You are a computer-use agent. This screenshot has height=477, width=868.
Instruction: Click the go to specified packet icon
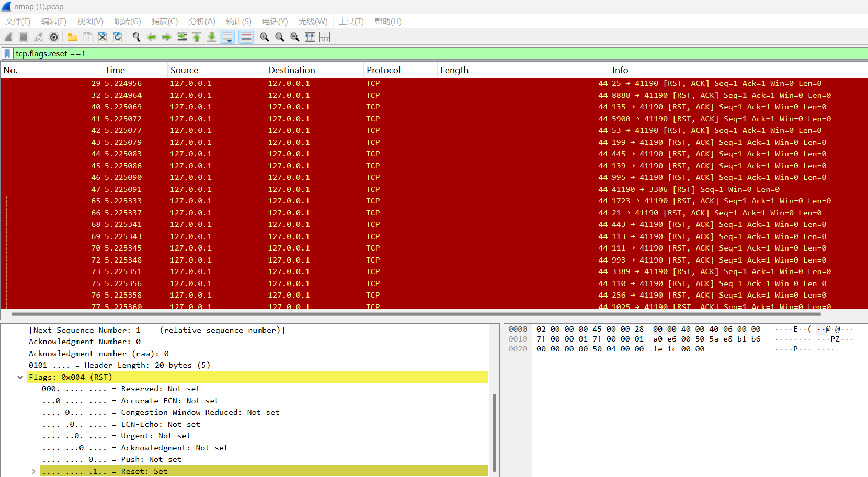(x=182, y=37)
